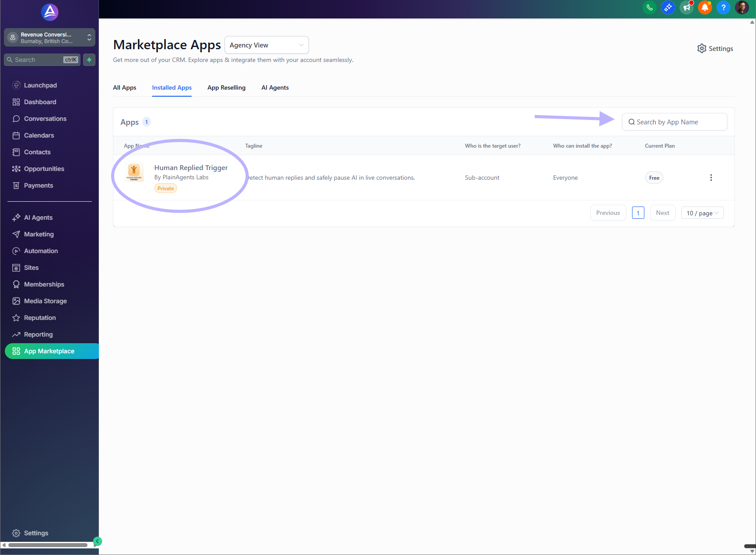The height and width of the screenshot is (555, 756).
Task: Open the orange notifications bell
Action: pyautogui.click(x=705, y=7)
